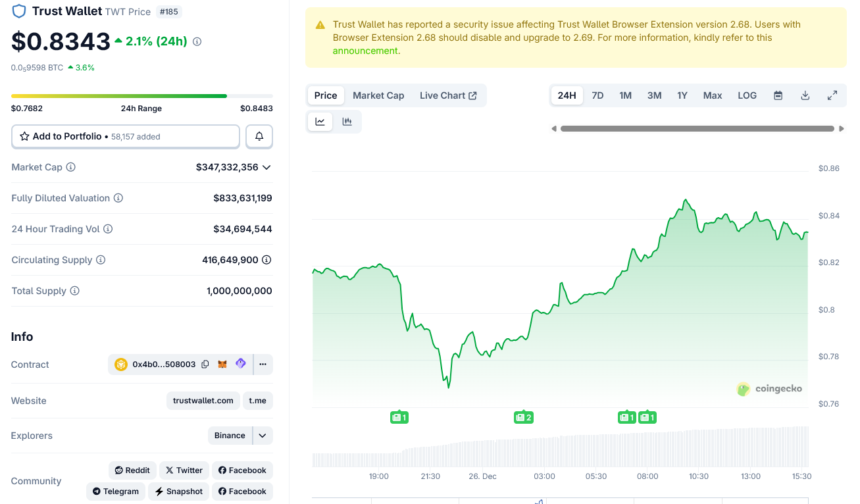This screenshot has height=504, width=860.
Task: Open the Live Chart tab
Action: [448, 95]
